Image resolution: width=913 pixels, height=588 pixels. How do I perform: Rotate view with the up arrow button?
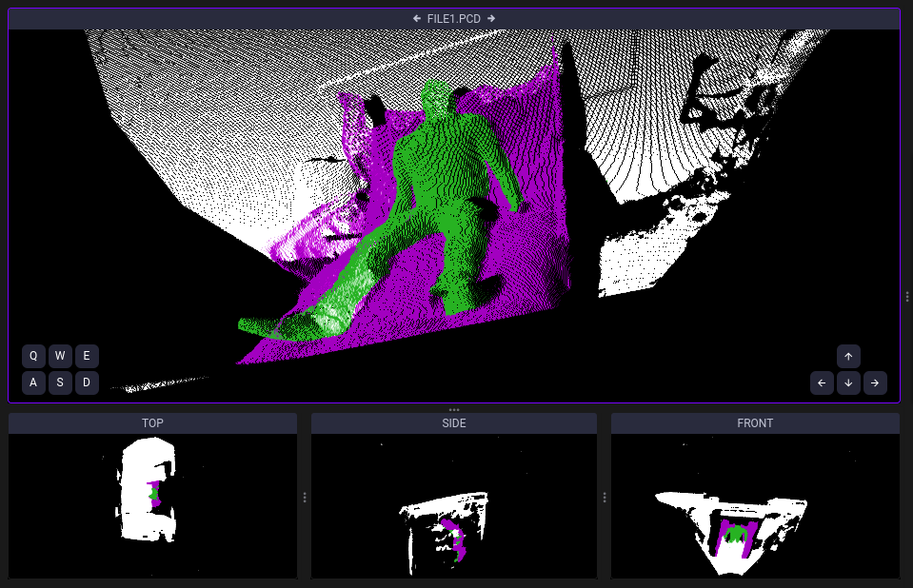pos(848,356)
